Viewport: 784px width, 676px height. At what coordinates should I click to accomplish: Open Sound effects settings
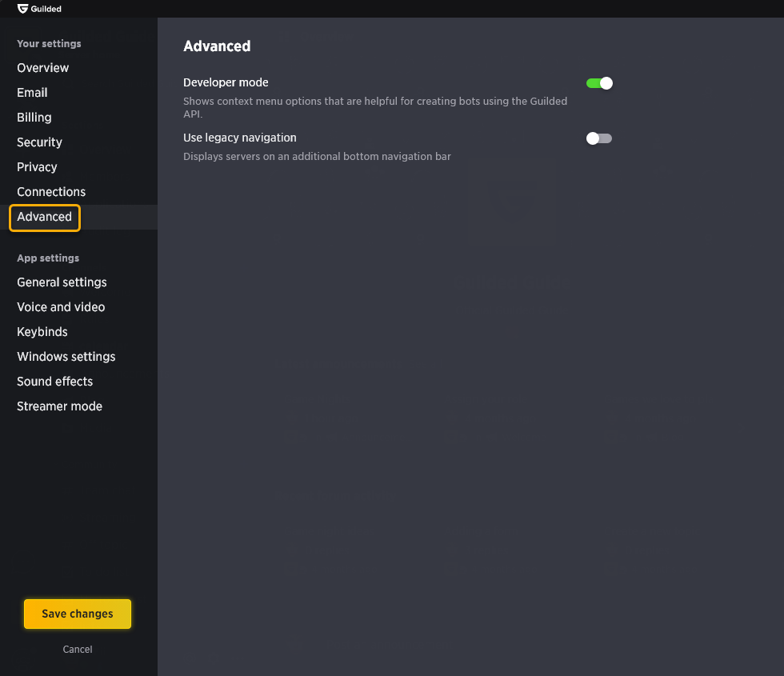pos(55,382)
